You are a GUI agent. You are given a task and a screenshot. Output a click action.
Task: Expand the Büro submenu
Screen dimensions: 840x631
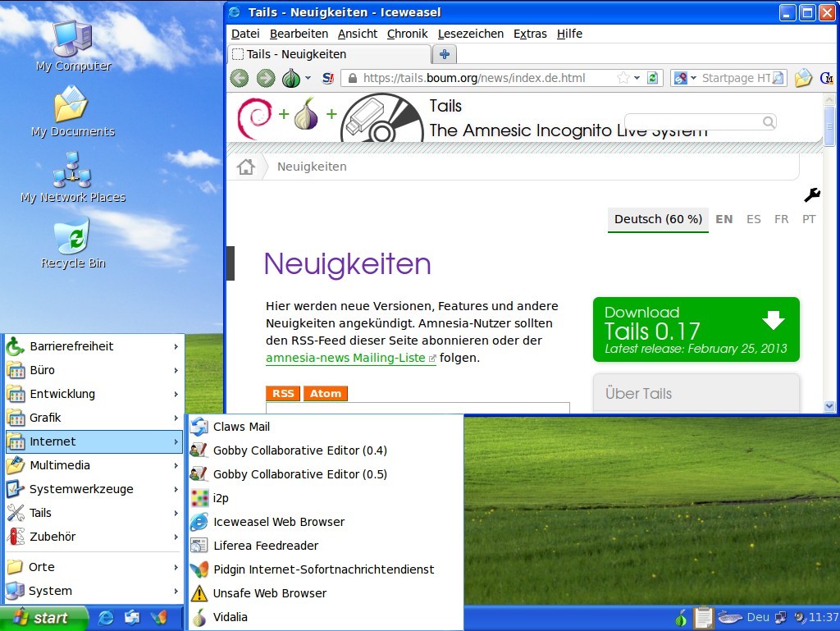click(94, 370)
